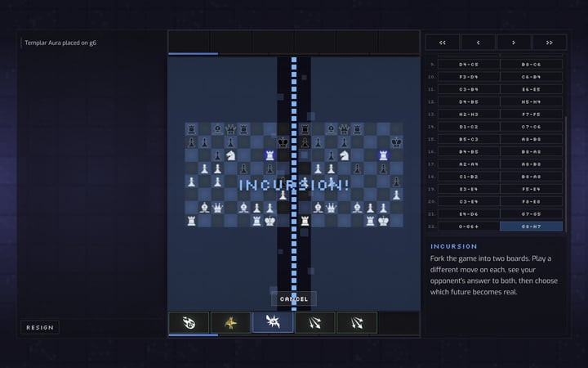This screenshot has height=368, width=588.
Task: Select white's move in row 22
Action: [469, 227]
